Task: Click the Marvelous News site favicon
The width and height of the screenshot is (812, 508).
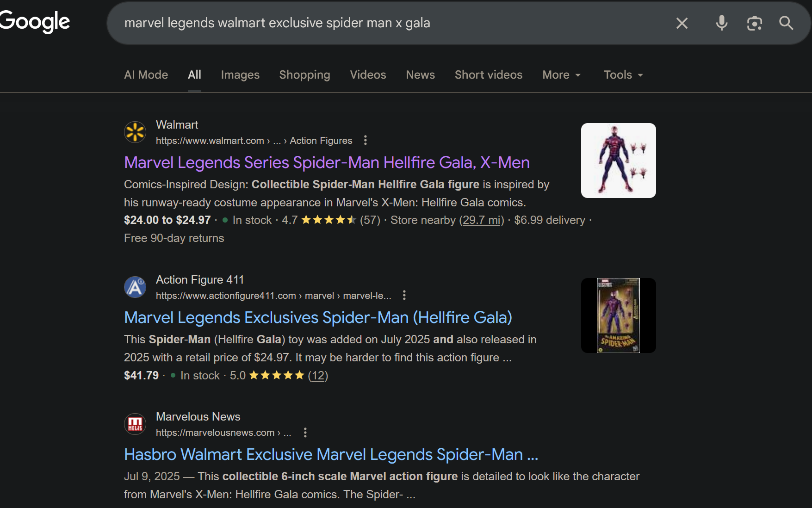Action: (x=135, y=424)
